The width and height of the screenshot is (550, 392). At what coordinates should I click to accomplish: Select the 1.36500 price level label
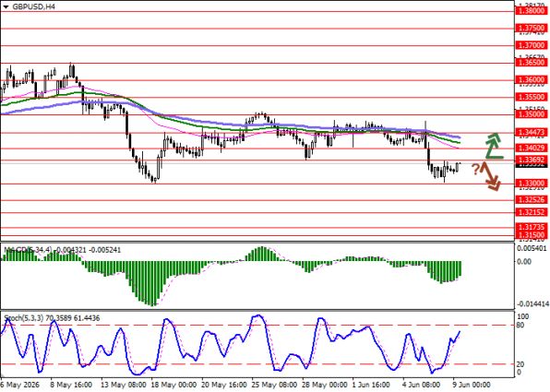[x=532, y=63]
